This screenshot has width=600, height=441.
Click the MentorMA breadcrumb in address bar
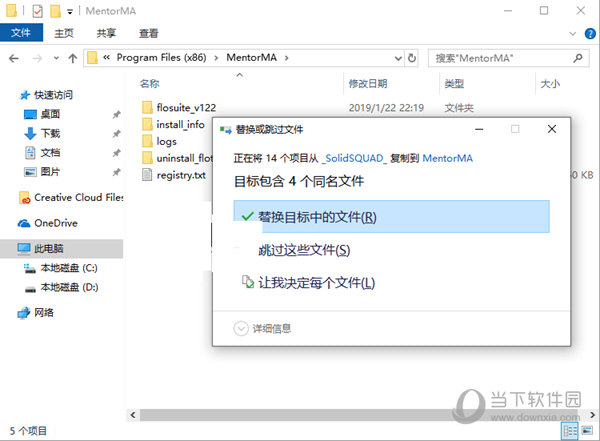point(251,57)
